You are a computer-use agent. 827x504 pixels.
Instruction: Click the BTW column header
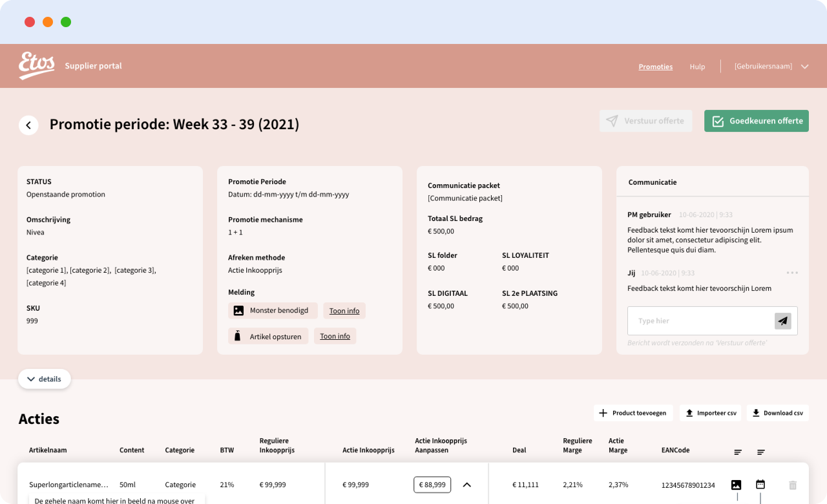(x=227, y=450)
